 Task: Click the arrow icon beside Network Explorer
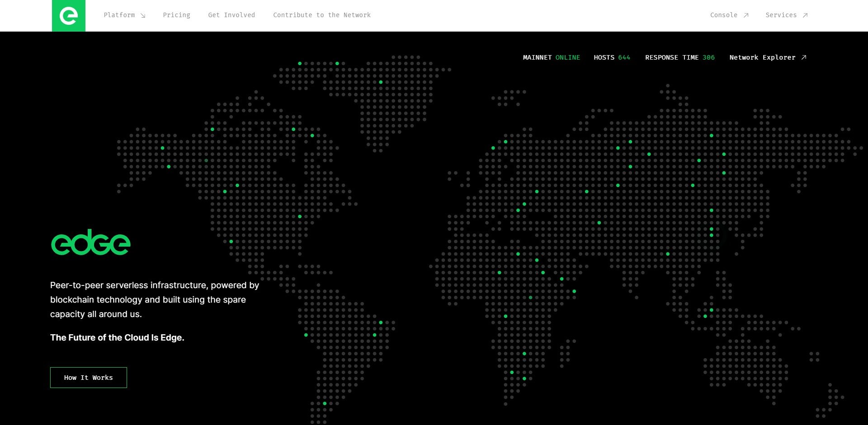[804, 57]
